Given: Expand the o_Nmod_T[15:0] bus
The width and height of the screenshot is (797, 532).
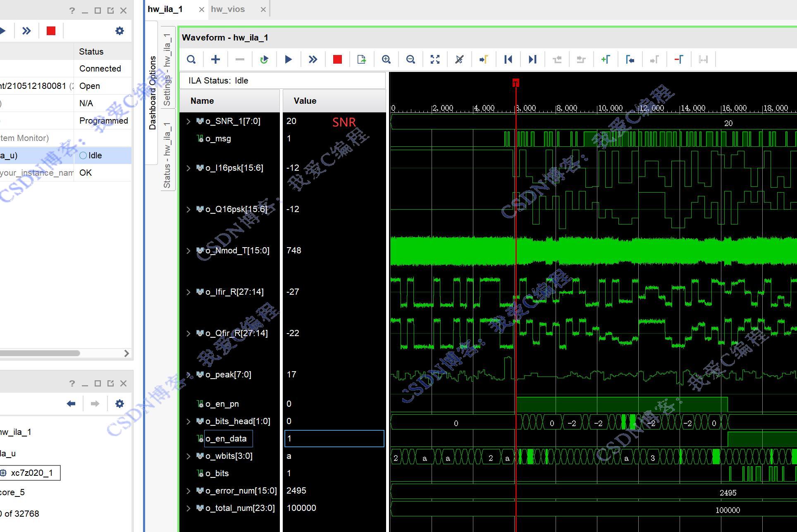Looking at the screenshot, I should [x=189, y=250].
